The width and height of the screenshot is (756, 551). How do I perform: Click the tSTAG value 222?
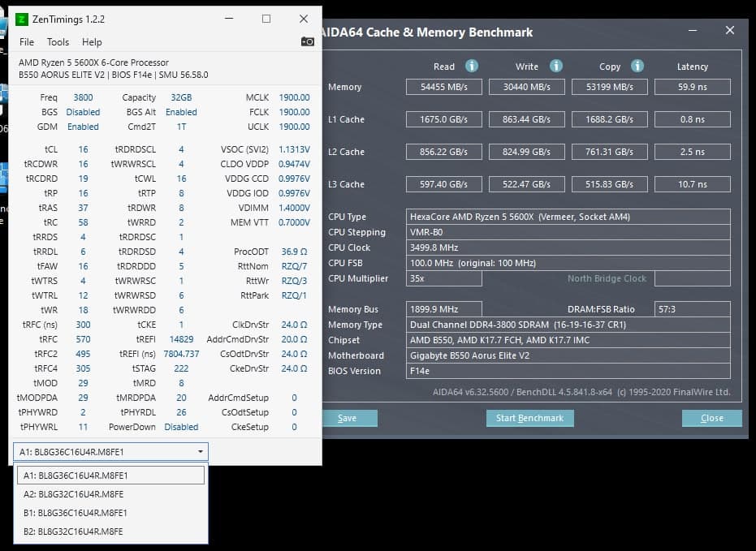[181, 368]
